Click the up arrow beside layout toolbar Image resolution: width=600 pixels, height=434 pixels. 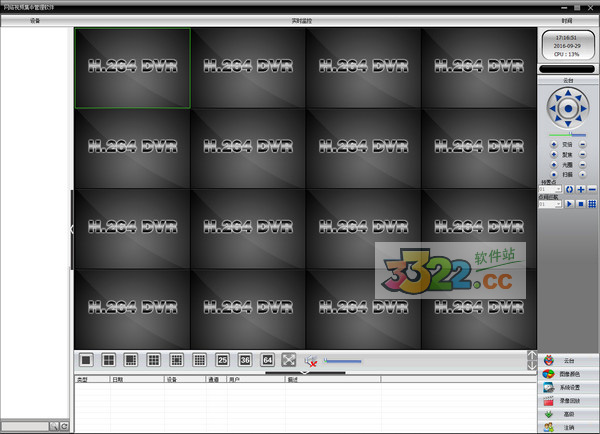click(532, 356)
